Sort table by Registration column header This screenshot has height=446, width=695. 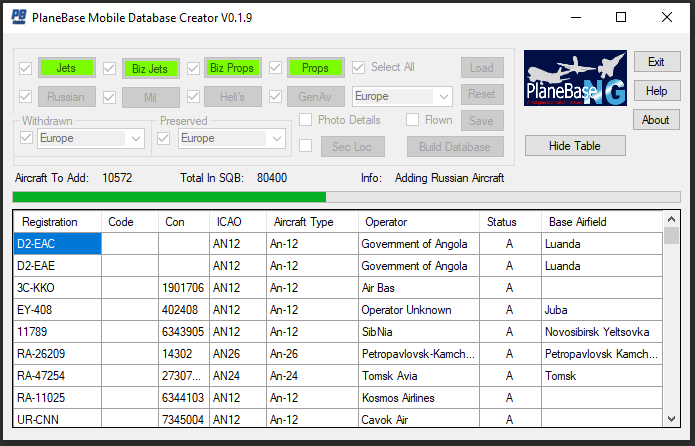57,221
